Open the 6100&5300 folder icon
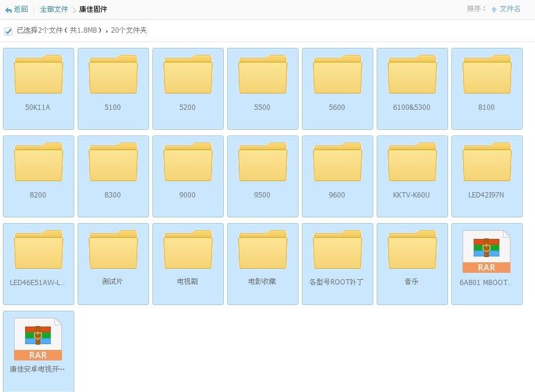The width and height of the screenshot is (535, 392). tap(412, 74)
